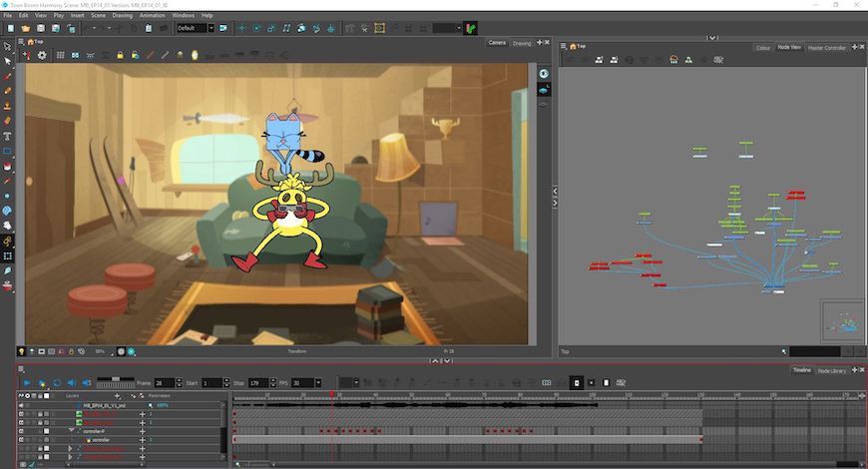Viewport: 868px width, 469px height.
Task: Click the Node View navigator thumbnail
Action: tap(841, 321)
